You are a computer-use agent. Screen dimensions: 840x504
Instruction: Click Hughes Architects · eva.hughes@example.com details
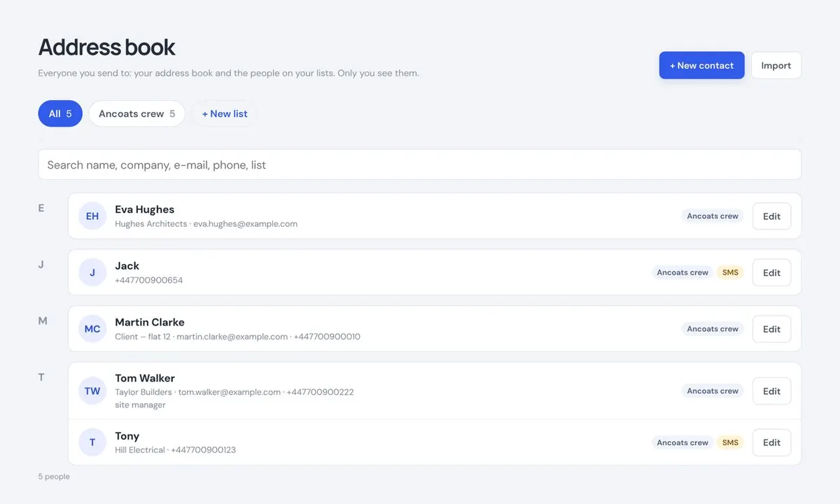click(206, 224)
